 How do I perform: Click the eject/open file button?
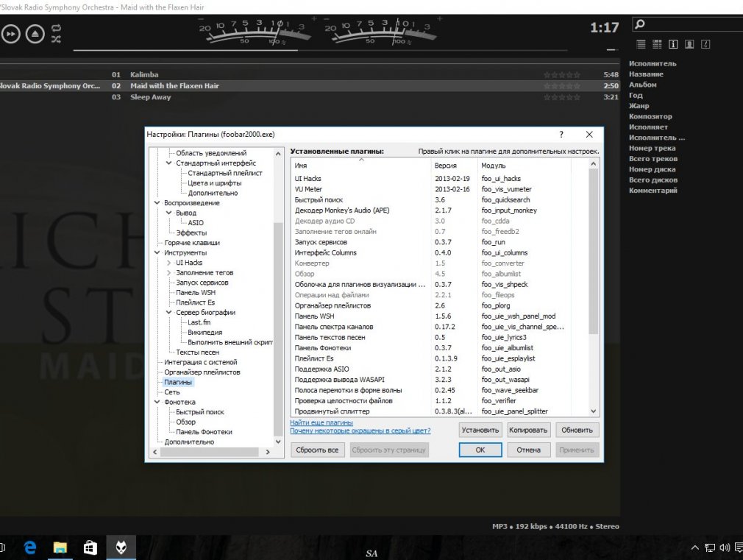click(x=35, y=34)
